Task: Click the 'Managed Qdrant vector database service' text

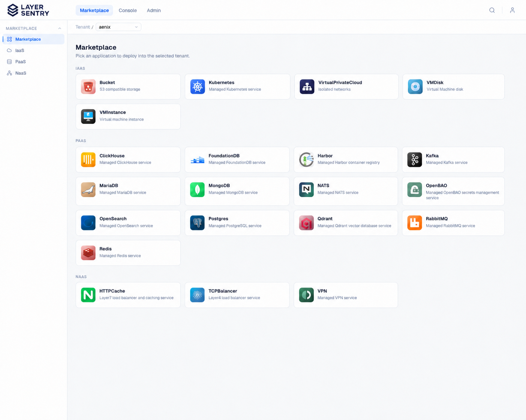Action: click(x=354, y=226)
